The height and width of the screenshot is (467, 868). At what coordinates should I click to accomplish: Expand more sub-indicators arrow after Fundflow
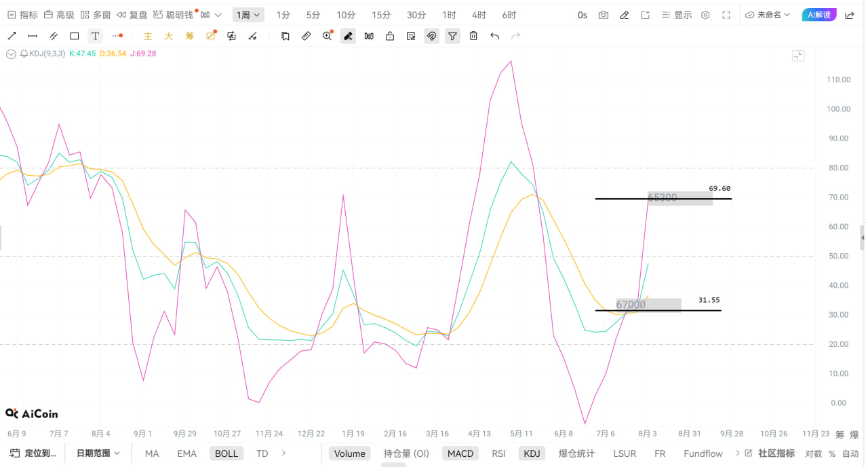click(737, 453)
